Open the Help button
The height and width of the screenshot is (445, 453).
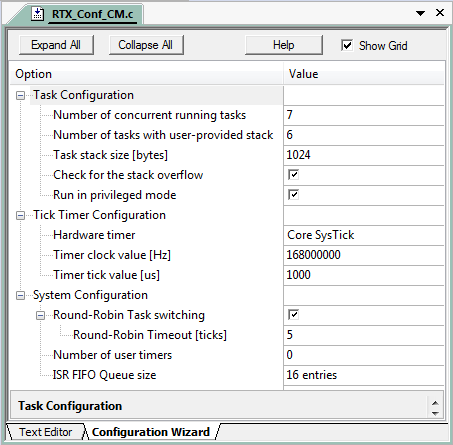pyautogui.click(x=284, y=45)
